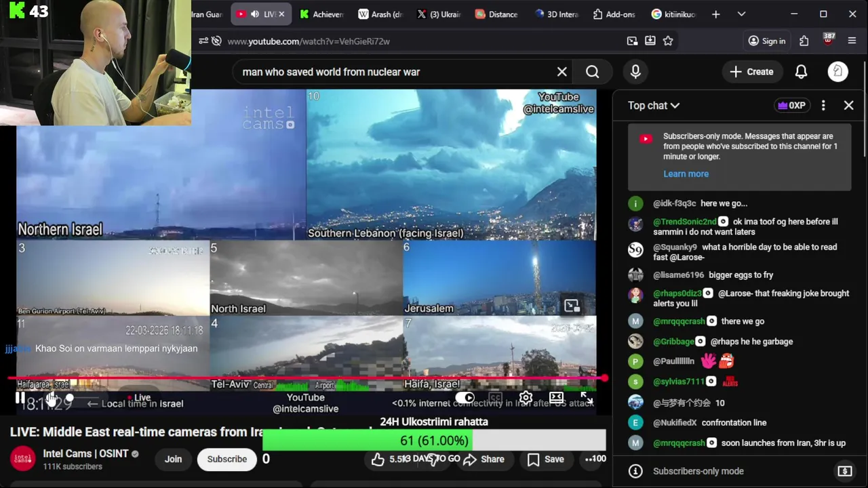868x488 pixels.
Task: Enter full screen in the video player
Action: (x=587, y=399)
